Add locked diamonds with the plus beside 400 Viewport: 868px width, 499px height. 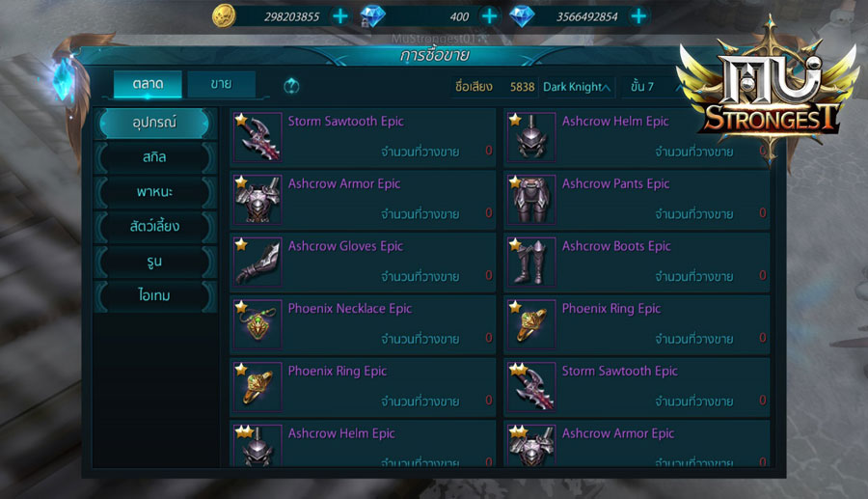click(x=489, y=16)
